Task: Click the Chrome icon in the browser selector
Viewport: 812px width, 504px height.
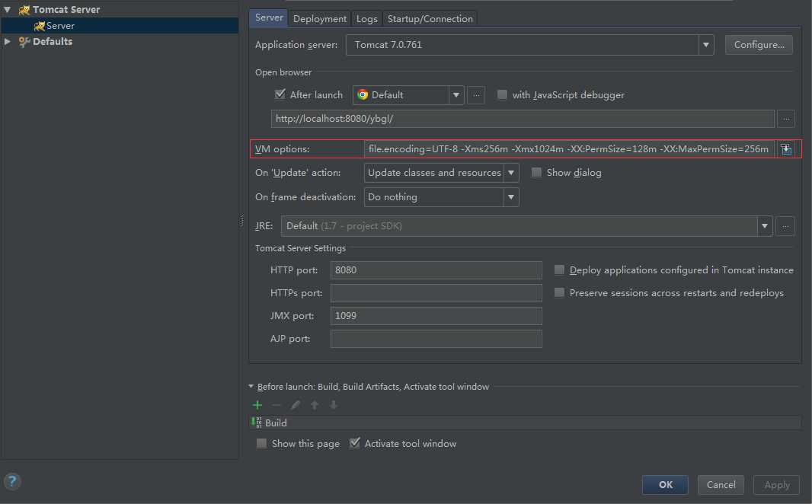Action: (363, 94)
